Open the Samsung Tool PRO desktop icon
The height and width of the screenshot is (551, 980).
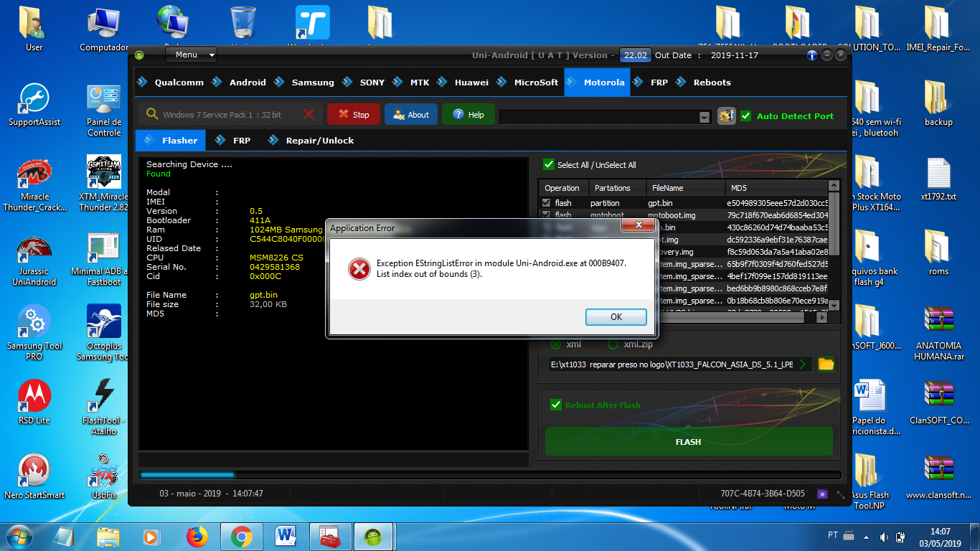tap(34, 333)
